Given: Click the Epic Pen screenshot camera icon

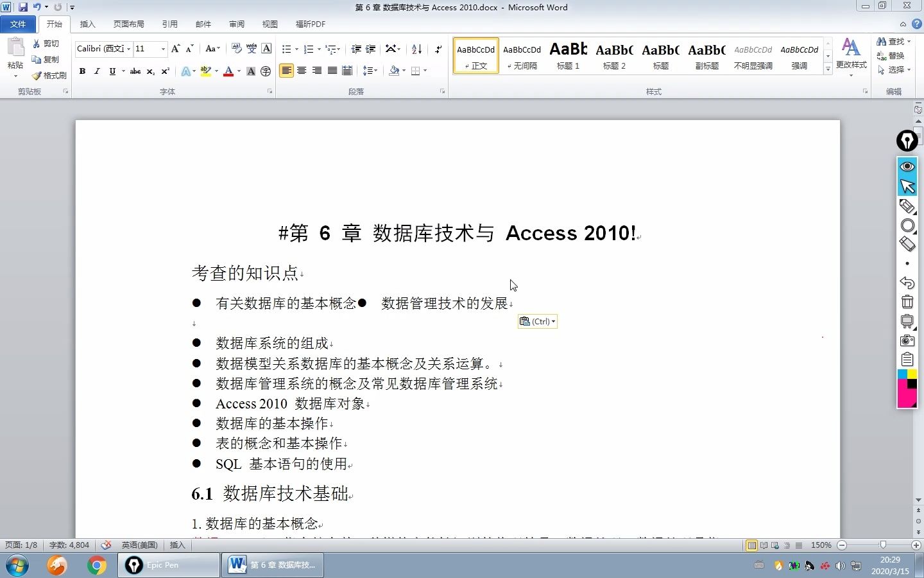Looking at the screenshot, I should [x=907, y=340].
